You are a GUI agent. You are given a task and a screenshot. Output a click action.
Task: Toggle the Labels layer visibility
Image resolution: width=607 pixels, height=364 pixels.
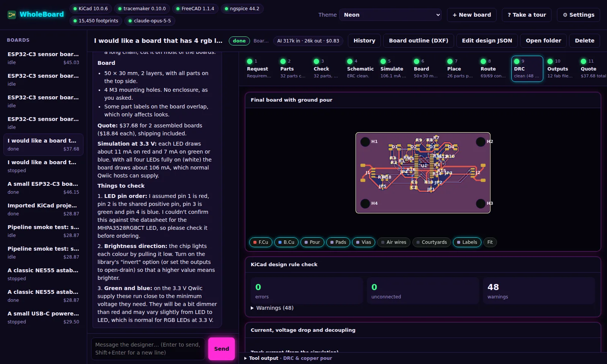click(x=467, y=242)
